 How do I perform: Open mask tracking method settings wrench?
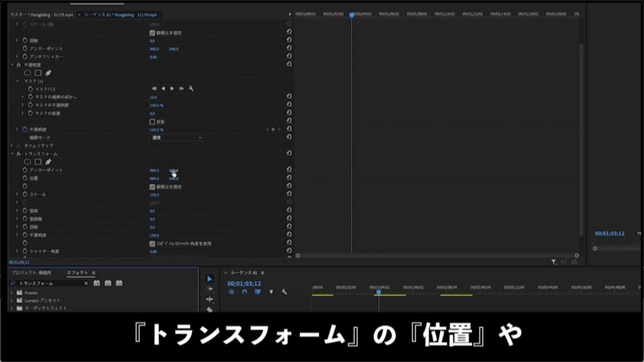coord(192,88)
